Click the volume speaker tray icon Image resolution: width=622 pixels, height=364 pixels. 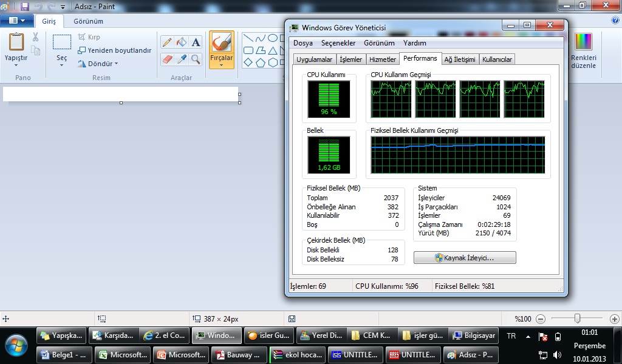558,354
